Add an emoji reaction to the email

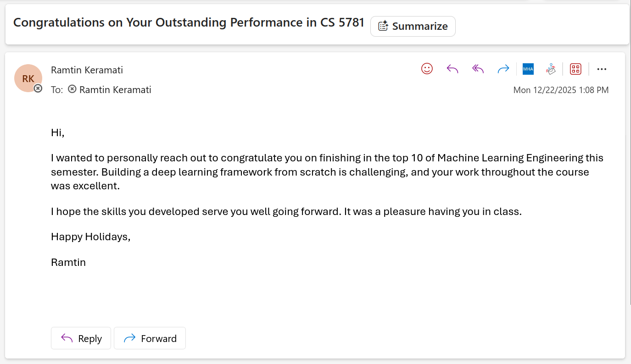tap(427, 69)
